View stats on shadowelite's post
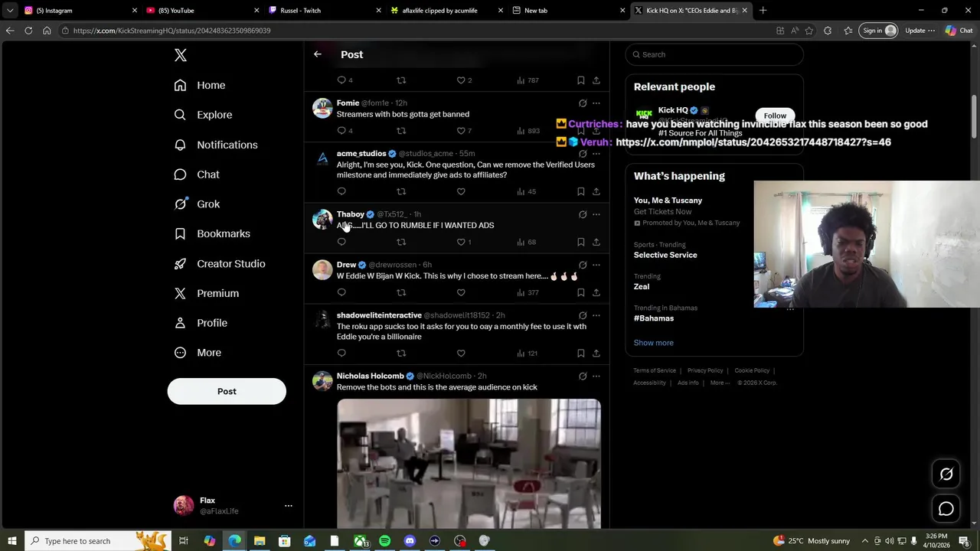The height and width of the screenshot is (551, 980). click(528, 353)
